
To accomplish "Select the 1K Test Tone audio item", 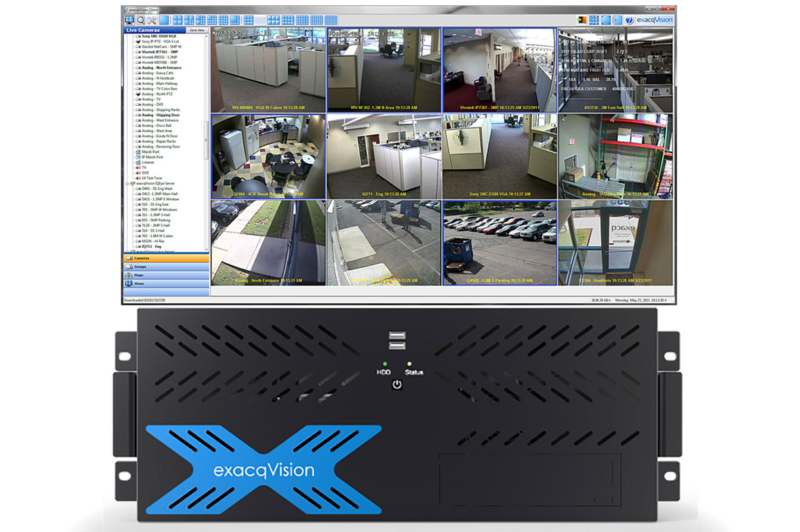I will 152,178.
